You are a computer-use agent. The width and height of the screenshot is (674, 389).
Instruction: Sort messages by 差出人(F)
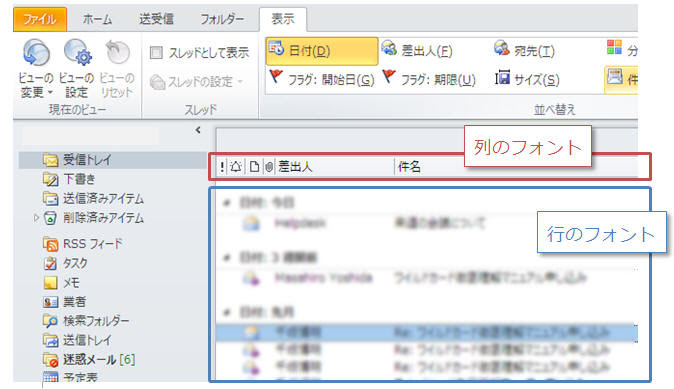point(417,51)
